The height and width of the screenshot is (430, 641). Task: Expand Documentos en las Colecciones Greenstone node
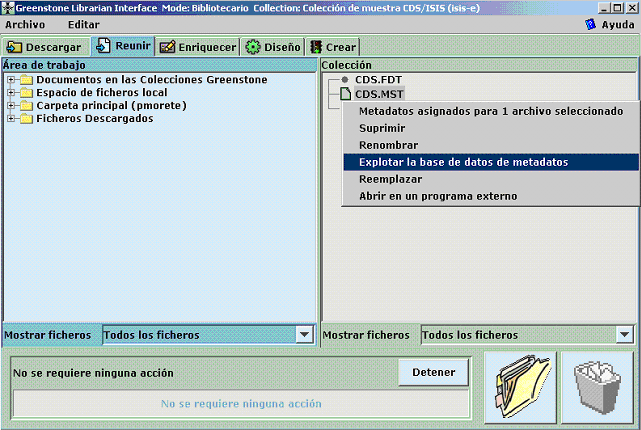pyautogui.click(x=11, y=80)
